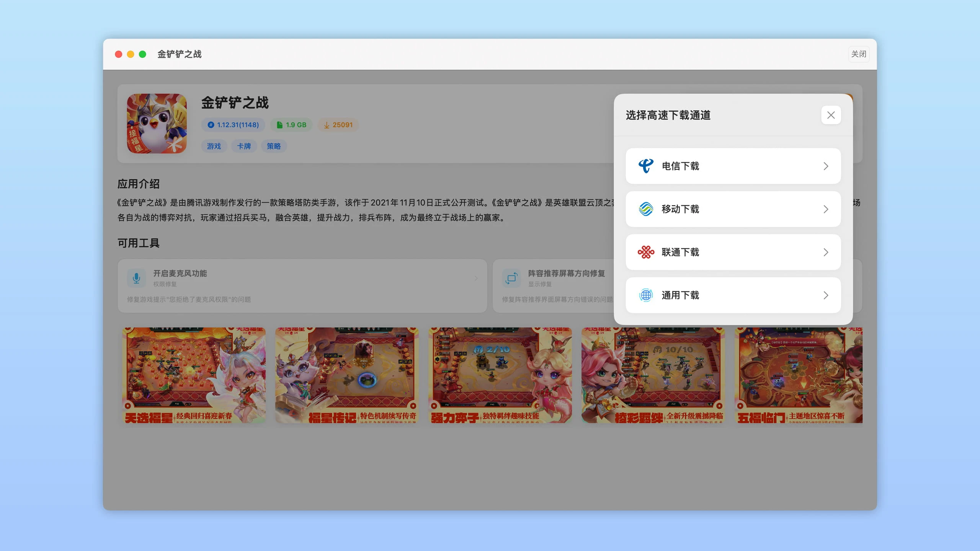Close the download channel dialog

(x=831, y=115)
